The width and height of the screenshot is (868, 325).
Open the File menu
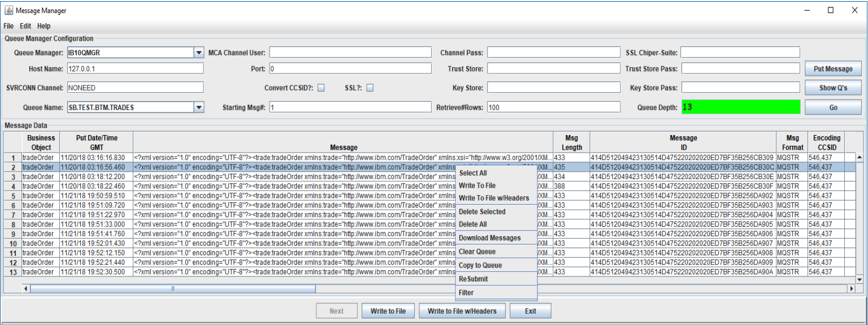pyautogui.click(x=9, y=26)
